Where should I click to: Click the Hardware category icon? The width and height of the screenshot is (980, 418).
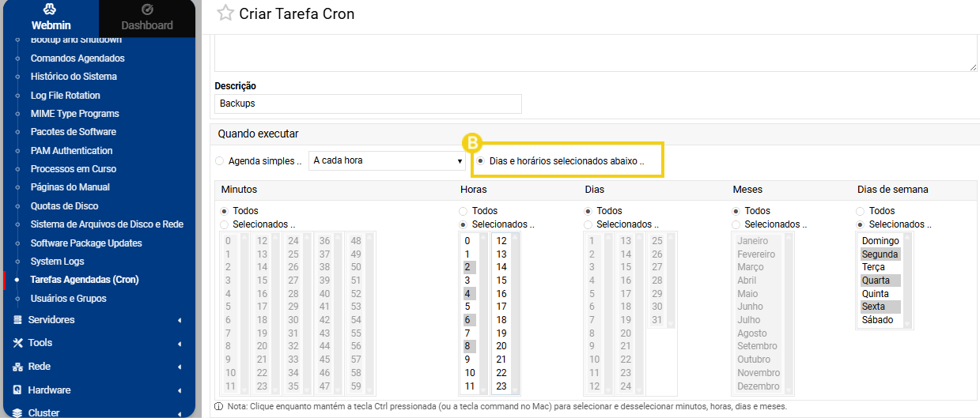pyautogui.click(x=17, y=390)
